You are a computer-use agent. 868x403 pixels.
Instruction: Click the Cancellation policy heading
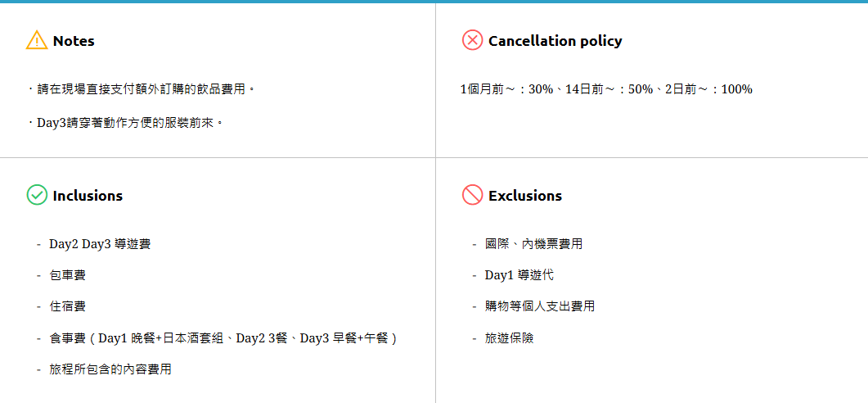pyautogui.click(x=555, y=41)
